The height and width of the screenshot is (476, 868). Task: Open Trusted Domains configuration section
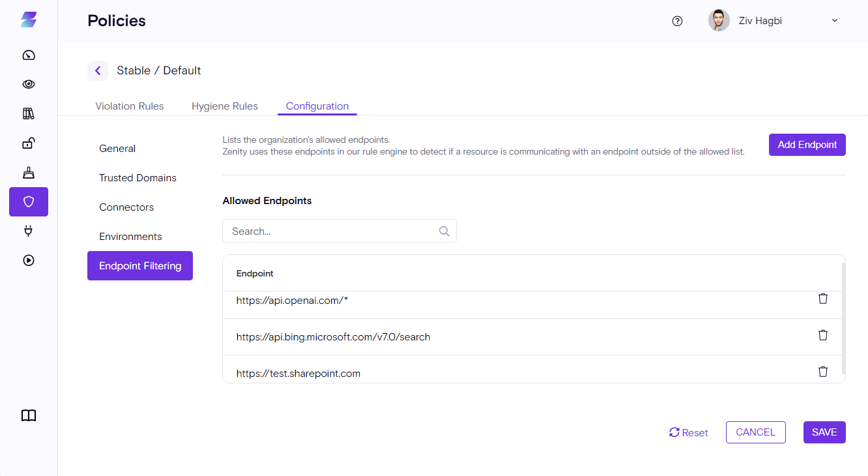137,178
